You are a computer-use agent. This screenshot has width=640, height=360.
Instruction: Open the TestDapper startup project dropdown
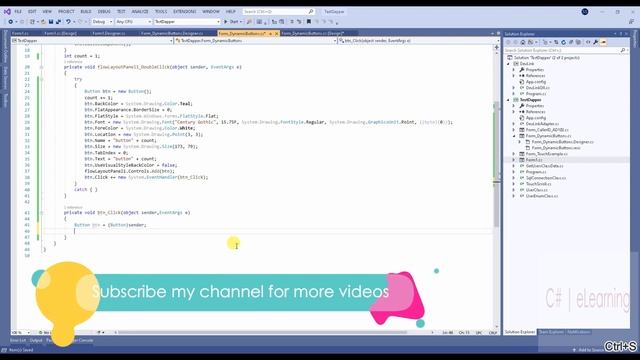pyautogui.click(x=187, y=22)
